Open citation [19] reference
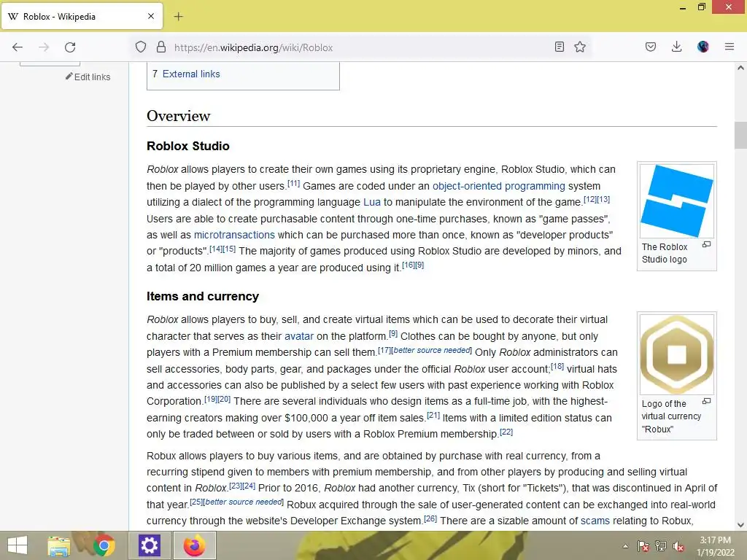The image size is (747, 560). (211, 399)
